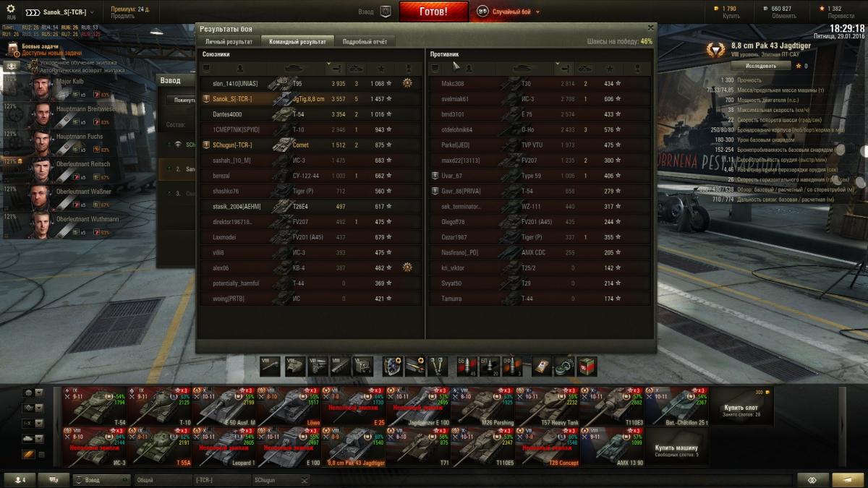Select the Löwe tank in carousel
The image size is (868, 488).
pyautogui.click(x=289, y=406)
